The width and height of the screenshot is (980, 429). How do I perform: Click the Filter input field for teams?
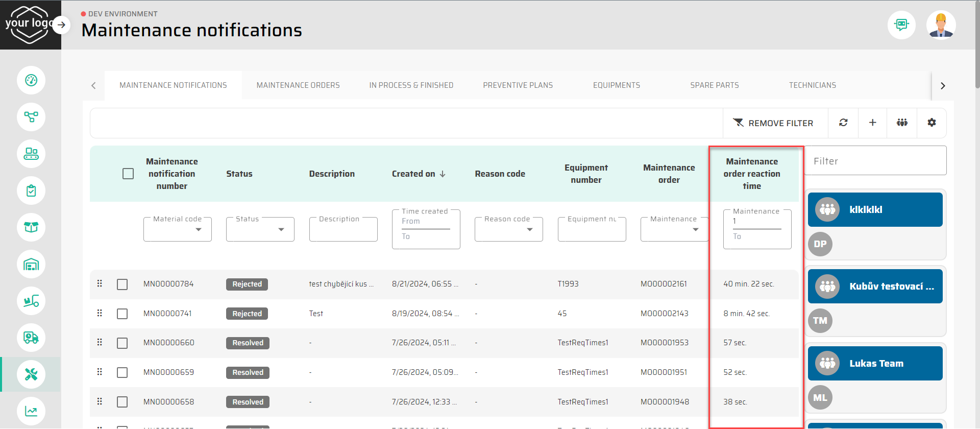point(875,161)
